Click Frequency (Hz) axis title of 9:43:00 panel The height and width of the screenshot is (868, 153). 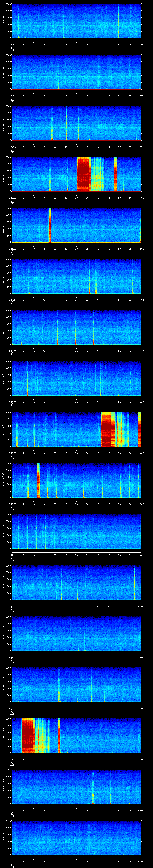(x=3, y=327)
